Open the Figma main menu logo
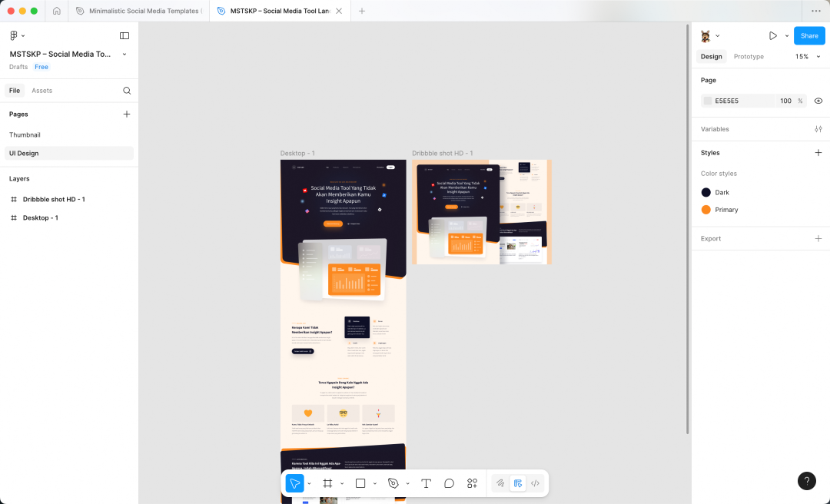This screenshot has width=830, height=504. pos(14,35)
